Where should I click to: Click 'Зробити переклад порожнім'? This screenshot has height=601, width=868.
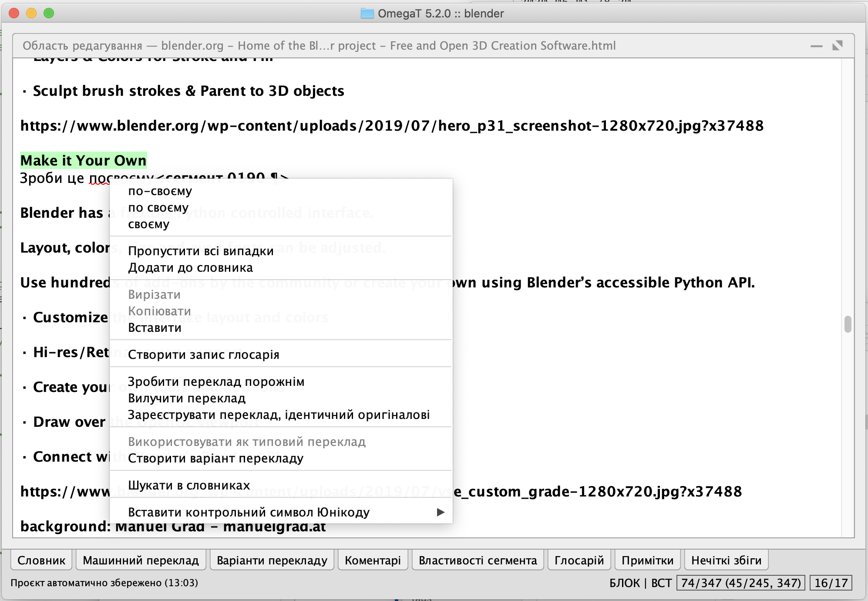[281, 382]
